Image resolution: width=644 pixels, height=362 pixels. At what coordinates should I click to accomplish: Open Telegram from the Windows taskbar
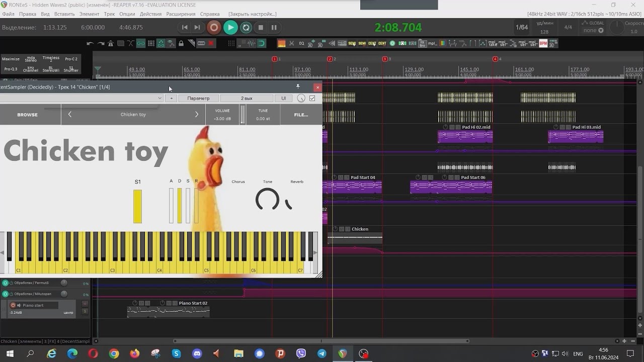[x=322, y=354]
